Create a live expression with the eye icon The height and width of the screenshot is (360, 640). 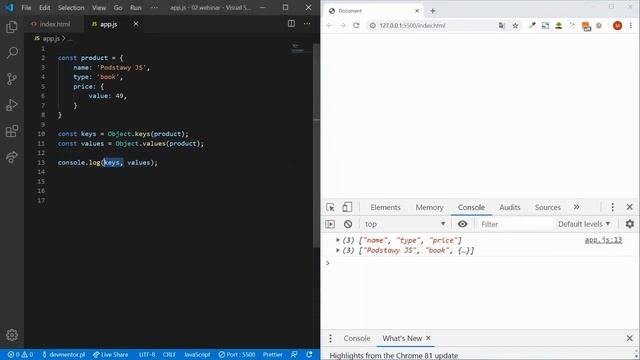coord(462,224)
